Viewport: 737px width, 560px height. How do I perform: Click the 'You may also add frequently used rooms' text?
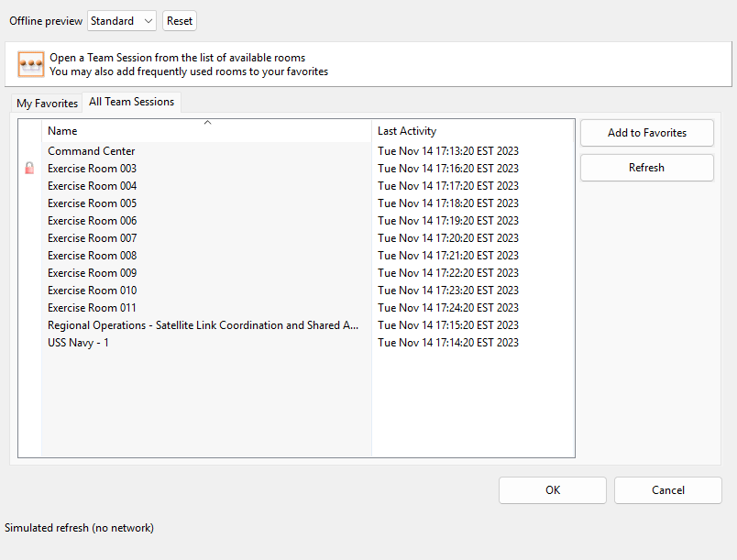tap(189, 71)
